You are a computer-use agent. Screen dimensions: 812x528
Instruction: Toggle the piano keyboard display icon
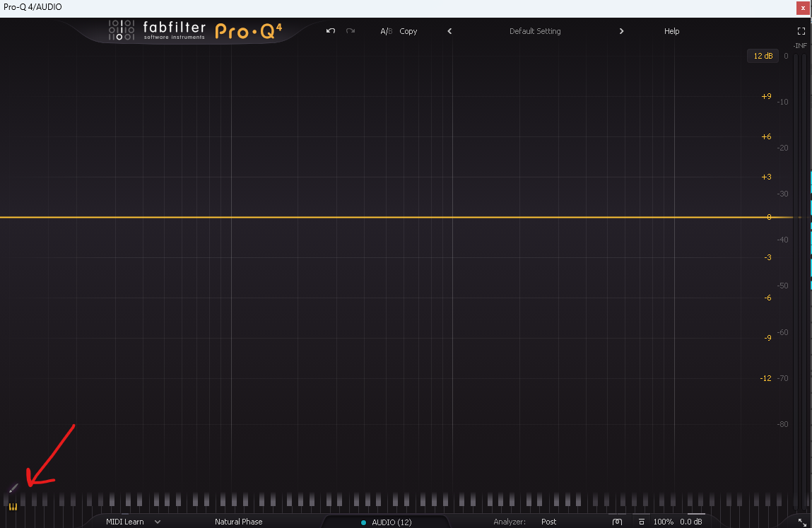[x=13, y=506]
